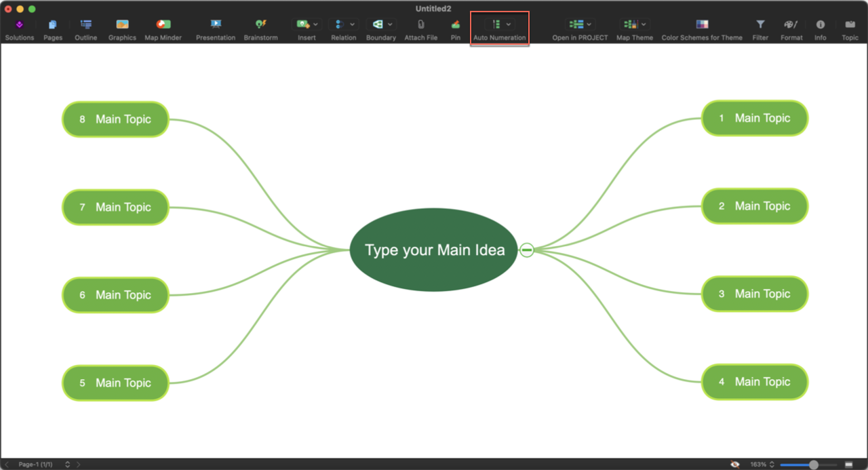Adjust the 163% zoom stepper
Viewport: 868px width, 470px height.
(772, 465)
